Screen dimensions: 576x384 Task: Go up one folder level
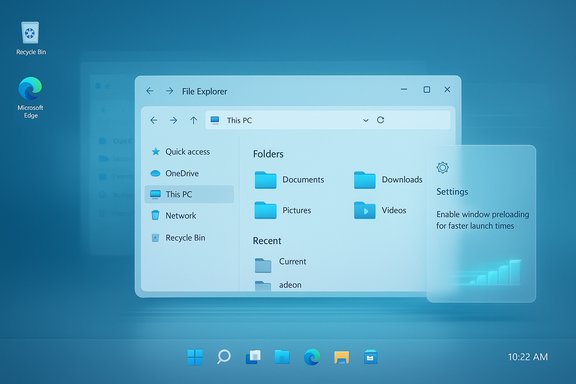pyautogui.click(x=193, y=120)
